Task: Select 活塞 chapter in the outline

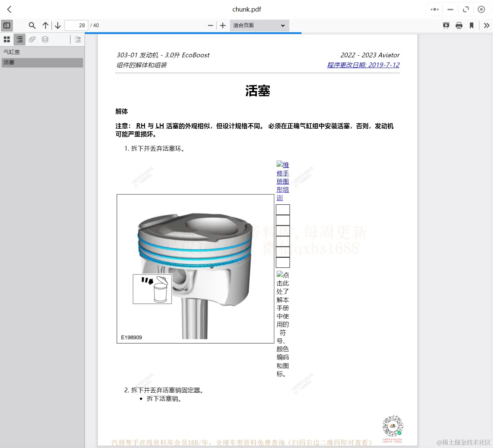Action: (9, 62)
